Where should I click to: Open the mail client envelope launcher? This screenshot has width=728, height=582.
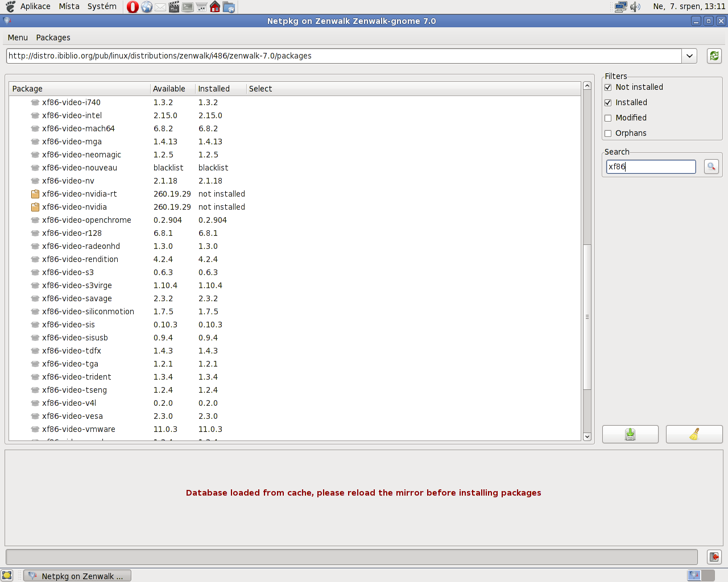(160, 7)
